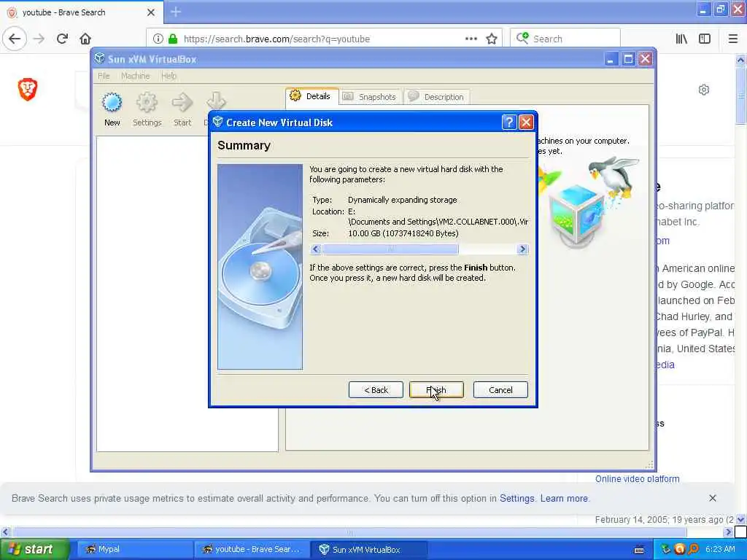
Task: Click the keyboard icon in taskbar
Action: [x=639, y=550]
